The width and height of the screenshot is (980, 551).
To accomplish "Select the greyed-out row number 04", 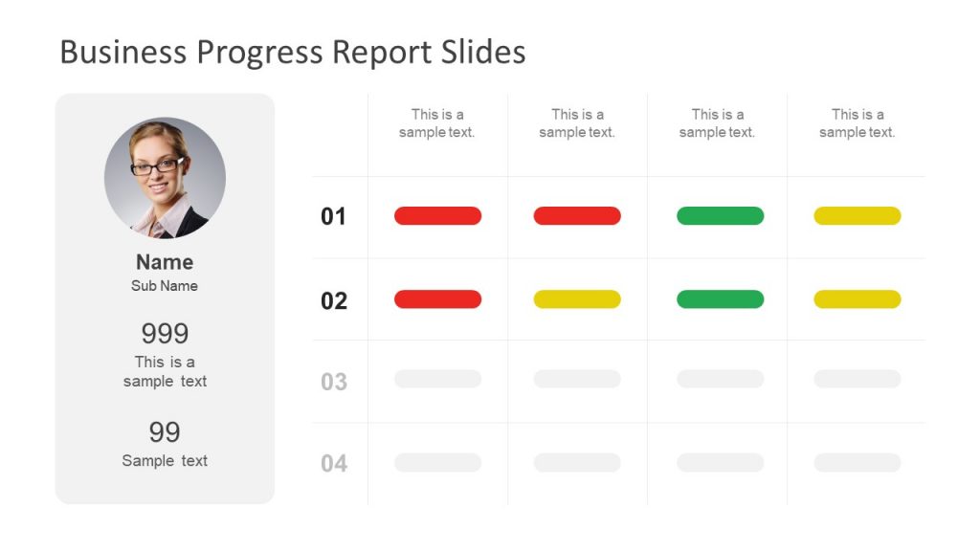I will (334, 464).
